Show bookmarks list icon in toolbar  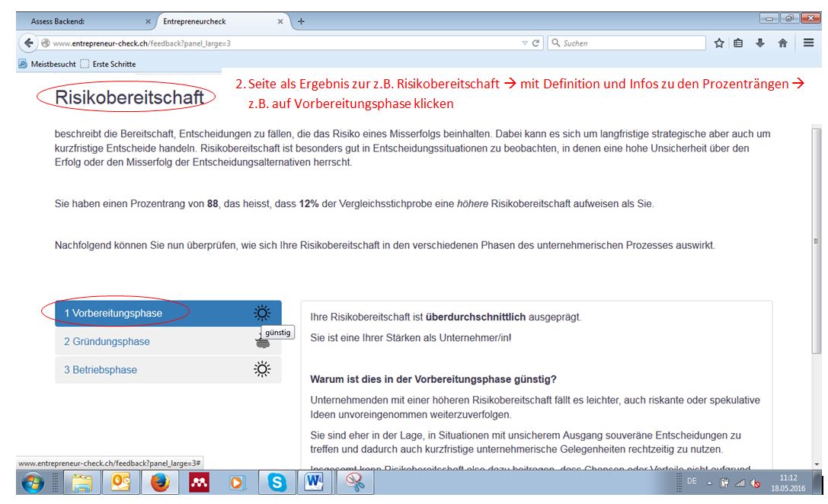tap(738, 43)
